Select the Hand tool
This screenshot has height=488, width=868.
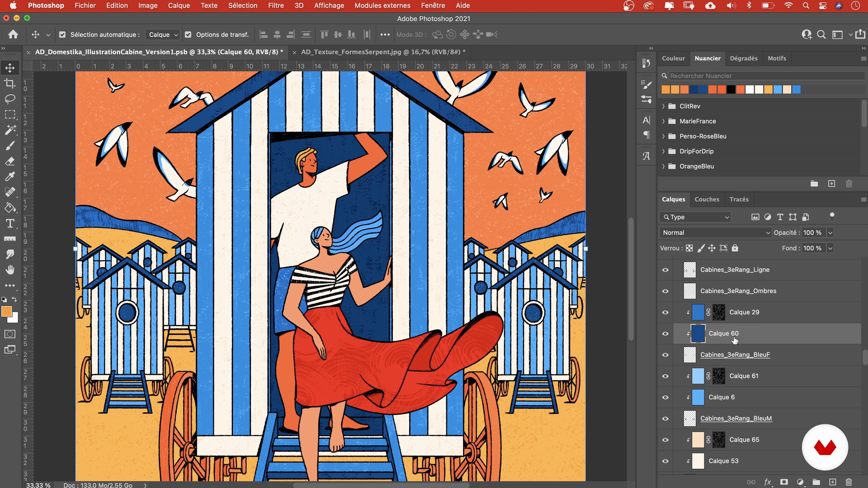[10, 270]
